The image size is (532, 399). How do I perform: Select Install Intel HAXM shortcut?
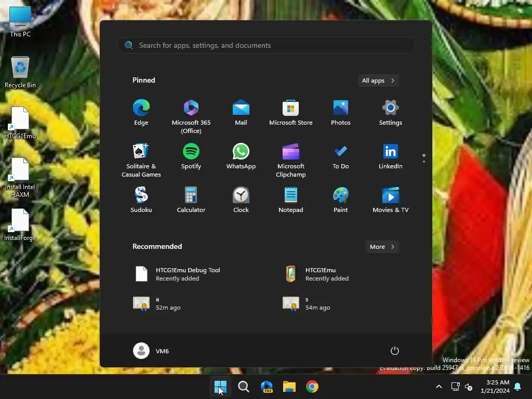tap(20, 178)
